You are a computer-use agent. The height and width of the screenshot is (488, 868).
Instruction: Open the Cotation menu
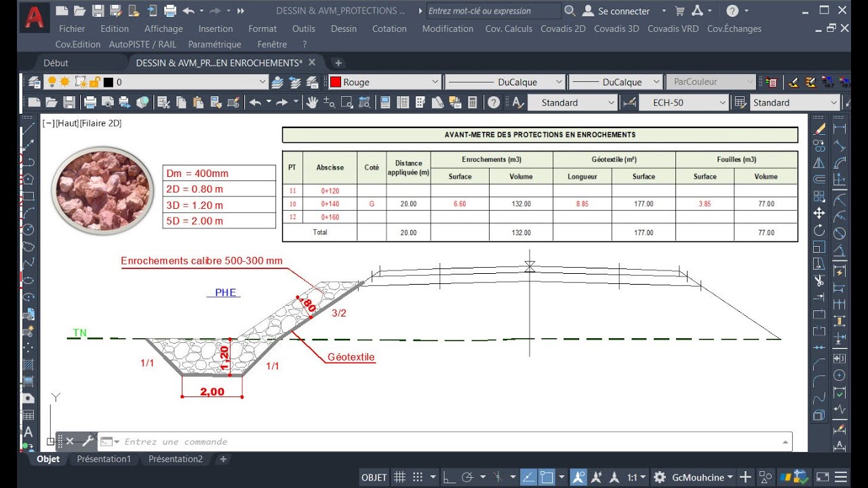coord(389,28)
